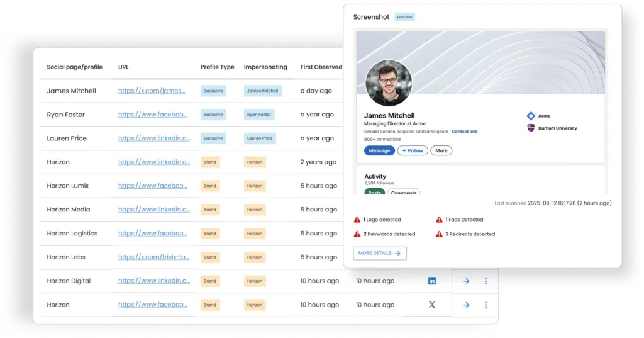Image resolution: width=644 pixels, height=338 pixels.
Task: Switch to Comments tab under Activity
Action: pos(404,193)
